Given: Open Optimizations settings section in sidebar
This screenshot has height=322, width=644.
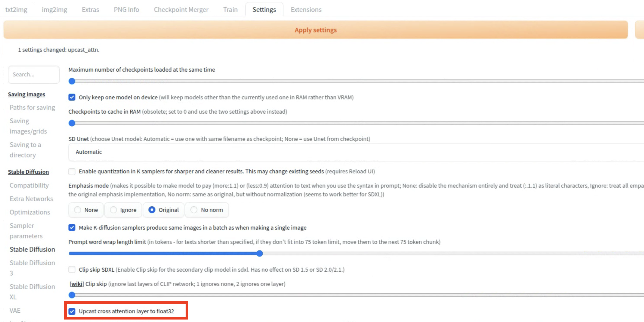Looking at the screenshot, I should point(30,212).
